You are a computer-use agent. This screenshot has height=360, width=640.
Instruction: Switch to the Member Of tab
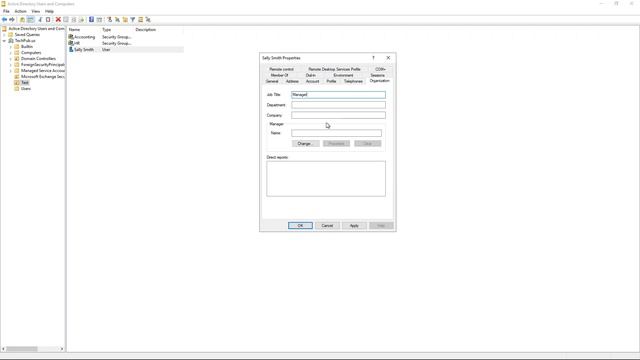280,76
